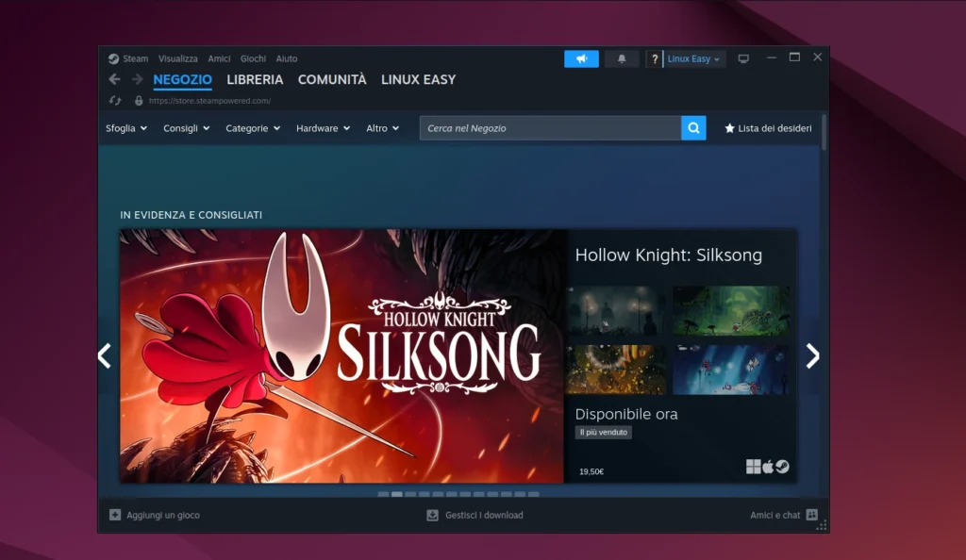Screen dimensions: 966x560
Task: Go back using the left carousel arrow
Action: (104, 355)
